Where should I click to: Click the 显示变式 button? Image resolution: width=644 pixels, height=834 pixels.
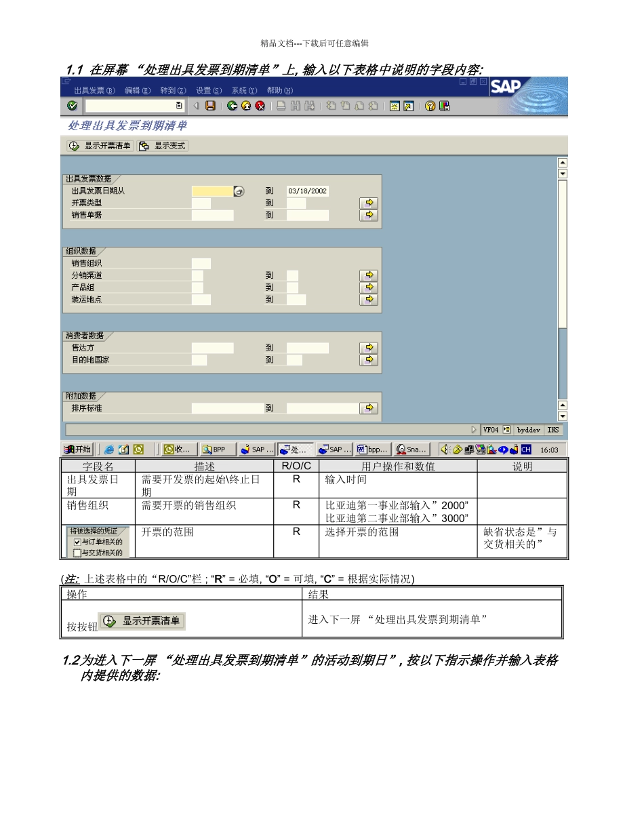coord(163,146)
